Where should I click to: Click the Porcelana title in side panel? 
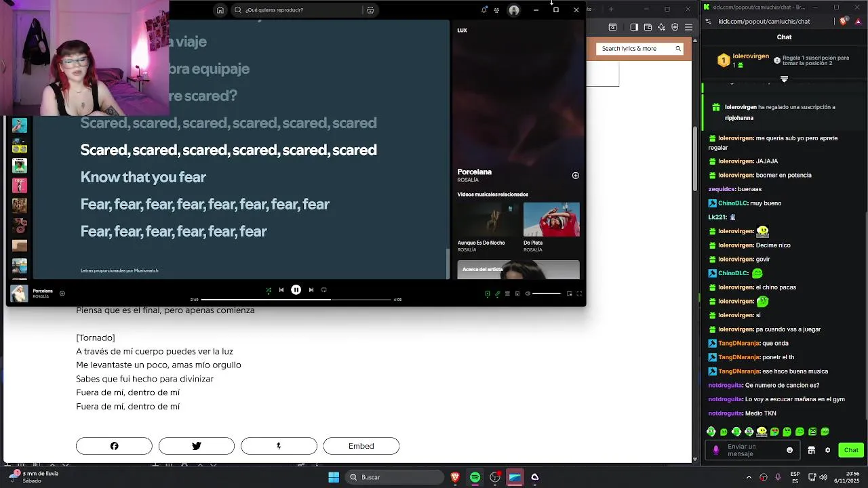pos(474,172)
